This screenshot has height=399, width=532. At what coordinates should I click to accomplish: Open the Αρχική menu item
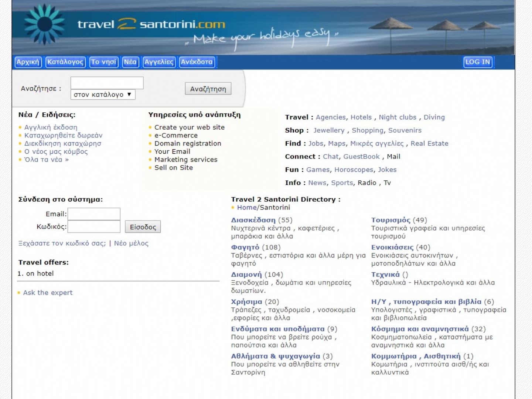[28, 62]
